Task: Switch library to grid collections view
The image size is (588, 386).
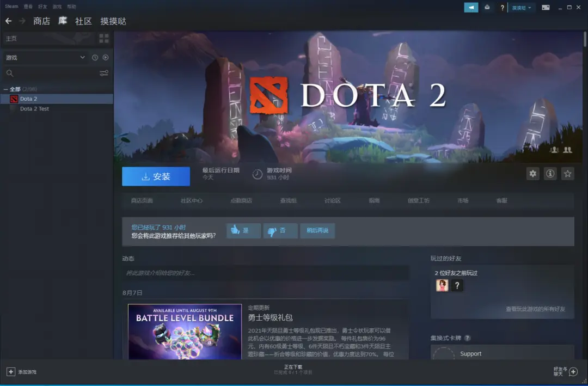Action: 104,38
